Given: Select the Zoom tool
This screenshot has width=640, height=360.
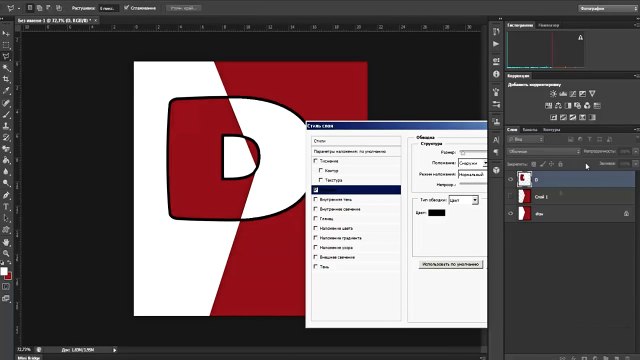Looking at the screenshot, I should pyautogui.click(x=6, y=253).
